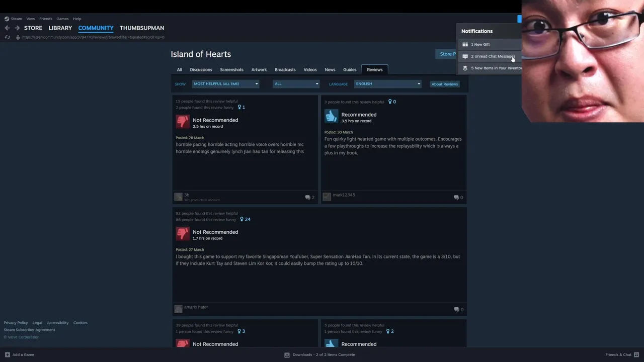Open Legal link
644x362 pixels.
coord(37,323)
